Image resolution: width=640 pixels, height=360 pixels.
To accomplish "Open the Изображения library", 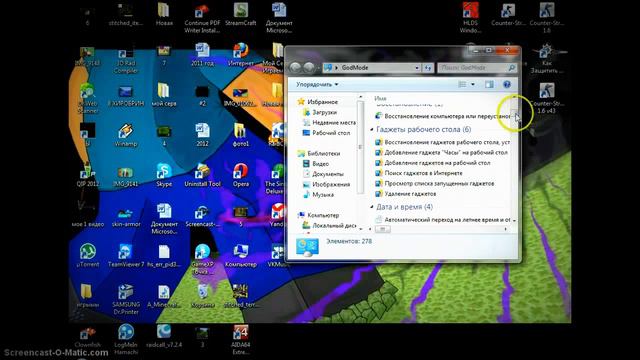I will [x=326, y=184].
